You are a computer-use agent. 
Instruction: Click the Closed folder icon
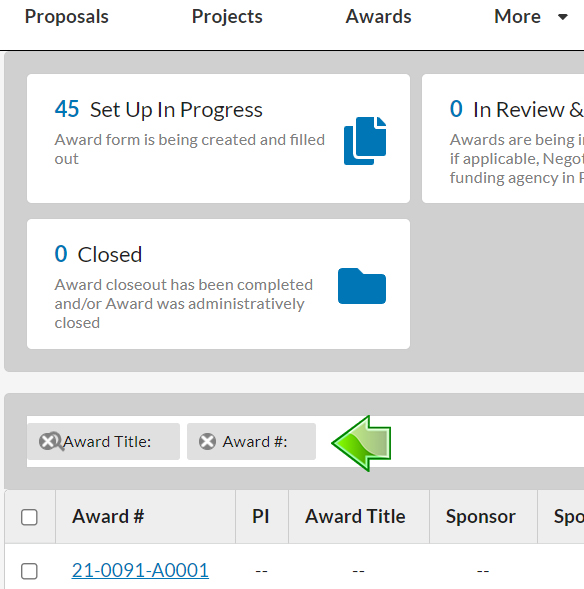(362, 286)
